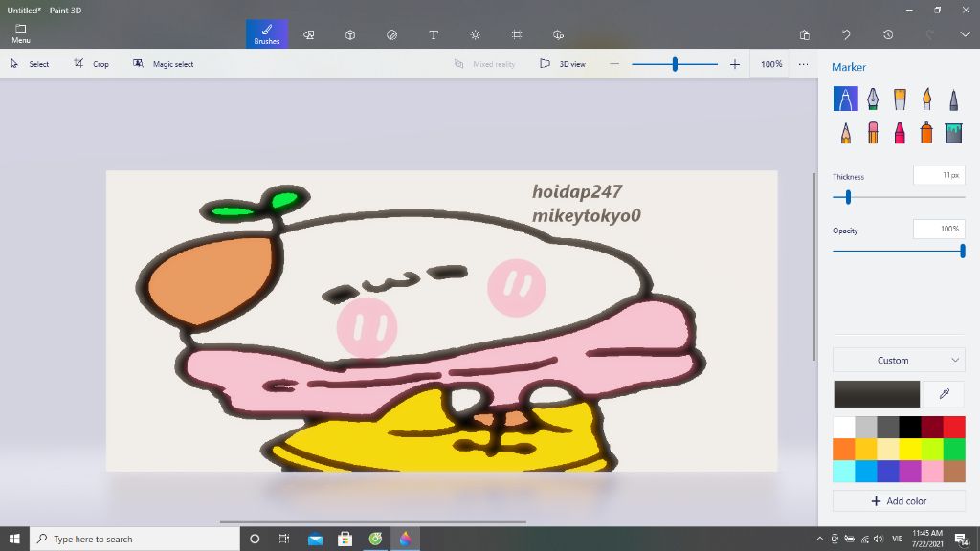Screen dimensions: 980x551
Task: Open the 3D library tab
Action: [558, 35]
